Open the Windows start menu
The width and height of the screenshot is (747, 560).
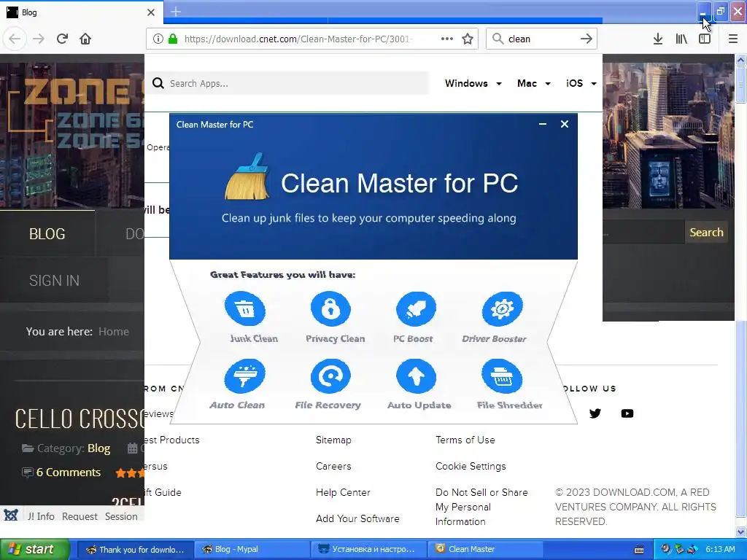34,550
